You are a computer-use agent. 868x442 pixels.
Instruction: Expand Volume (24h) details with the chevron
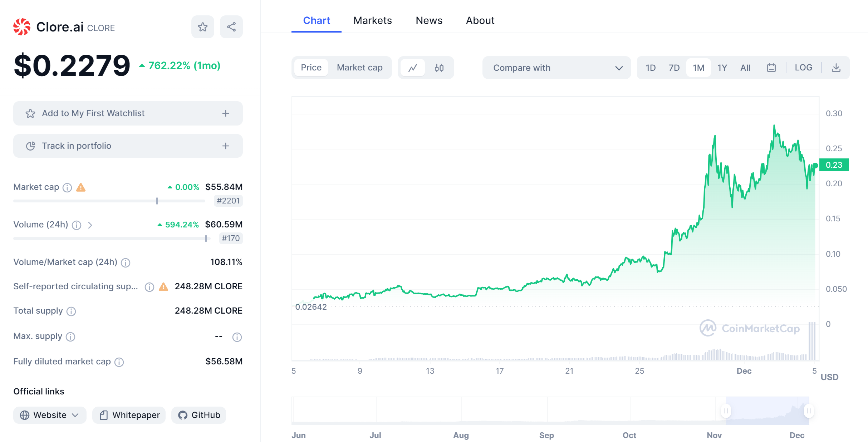coord(90,225)
